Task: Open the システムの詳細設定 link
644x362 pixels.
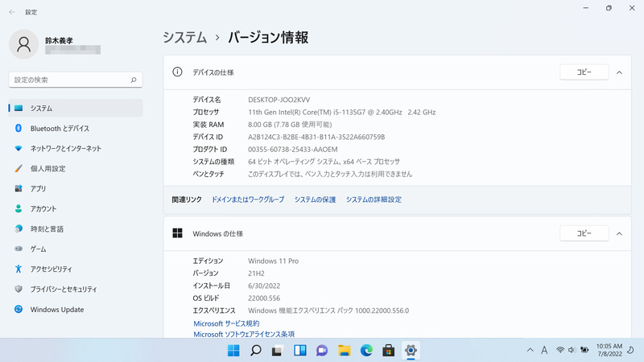Action: click(374, 200)
